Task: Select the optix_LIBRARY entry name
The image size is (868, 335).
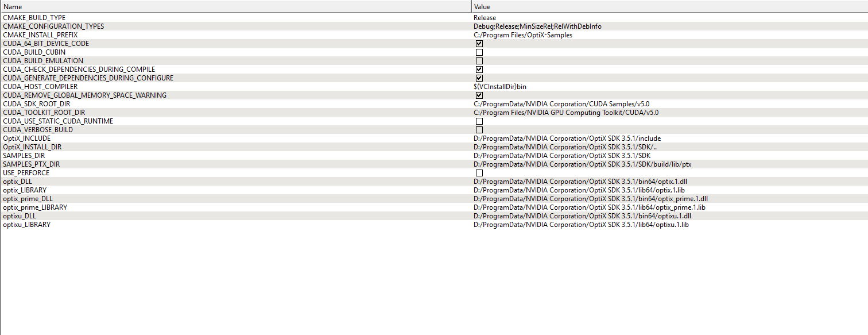Action: tap(25, 190)
